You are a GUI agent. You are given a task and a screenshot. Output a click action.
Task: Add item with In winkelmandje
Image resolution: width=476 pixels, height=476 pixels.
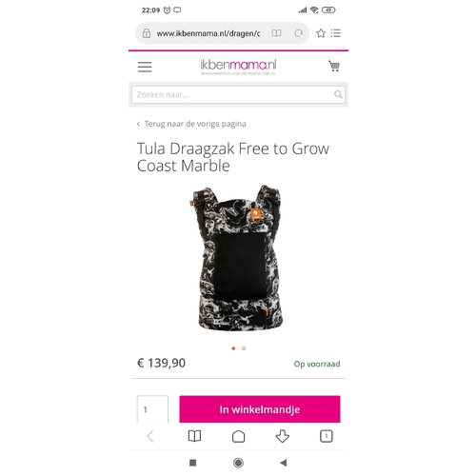pos(260,409)
